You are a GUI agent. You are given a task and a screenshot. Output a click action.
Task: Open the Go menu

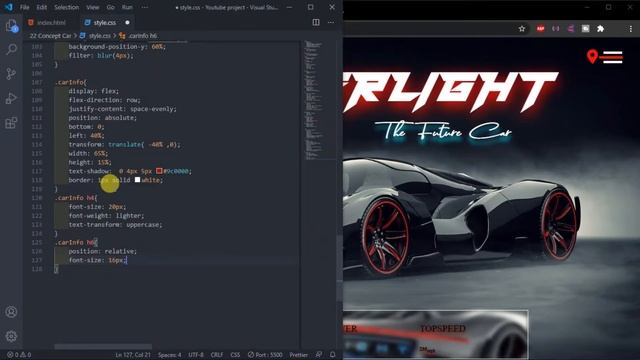[x=111, y=7]
